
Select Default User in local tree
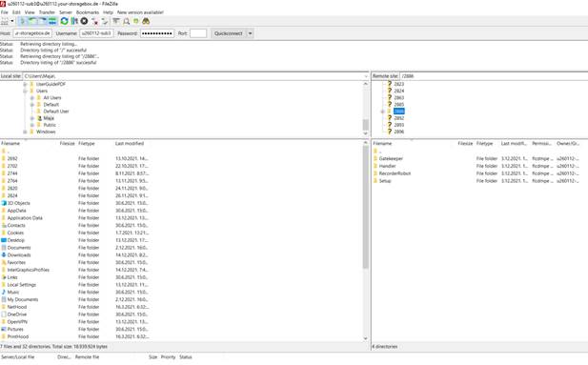(x=56, y=112)
